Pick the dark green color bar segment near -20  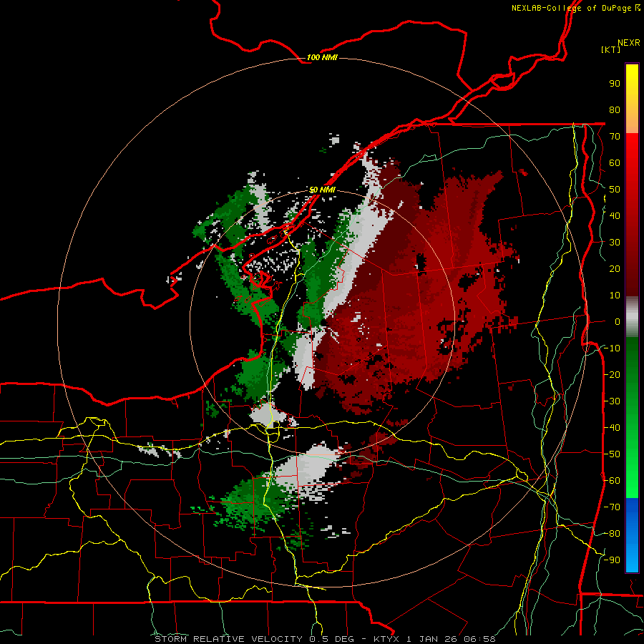pyautogui.click(x=632, y=374)
